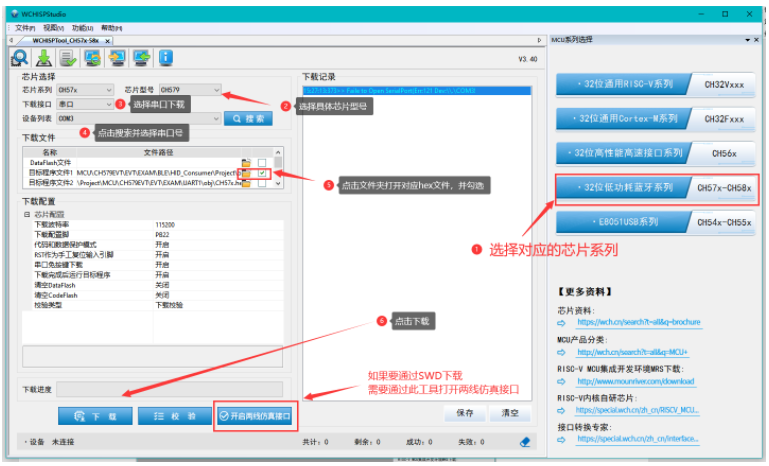Click the 开启两线仿真接口 button
The image size is (769, 466).
[255, 416]
